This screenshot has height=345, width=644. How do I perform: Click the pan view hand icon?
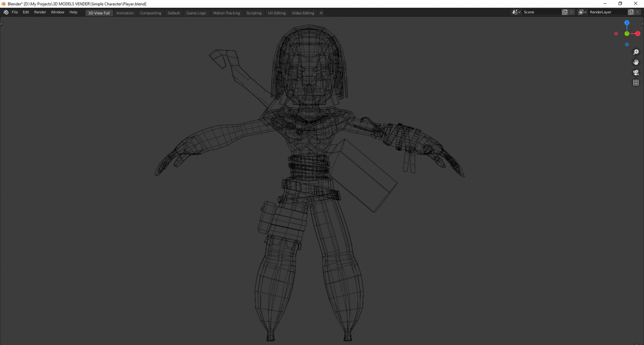(636, 62)
